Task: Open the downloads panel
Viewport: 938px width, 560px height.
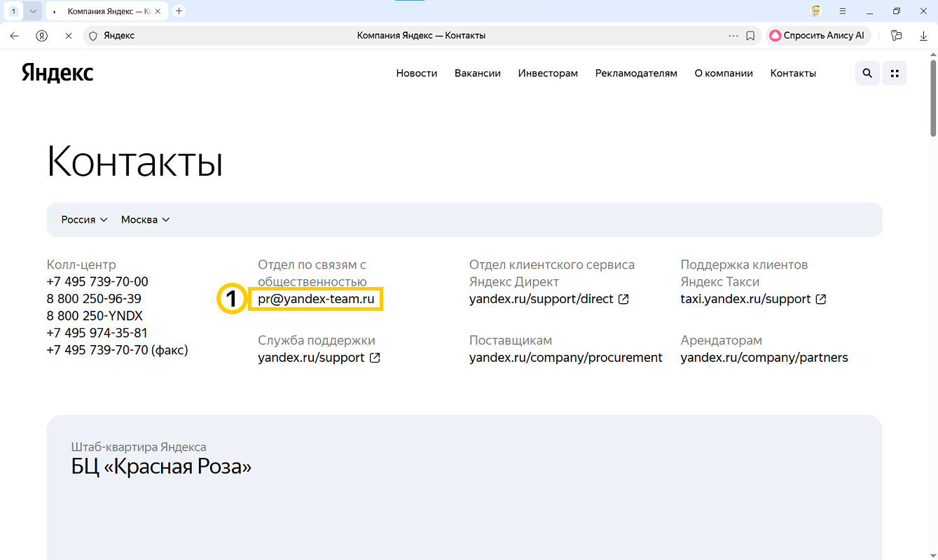Action: click(923, 36)
